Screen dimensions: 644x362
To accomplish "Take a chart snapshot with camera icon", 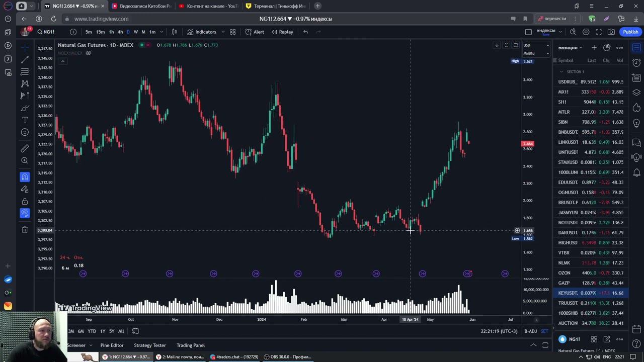I will (x=611, y=32).
